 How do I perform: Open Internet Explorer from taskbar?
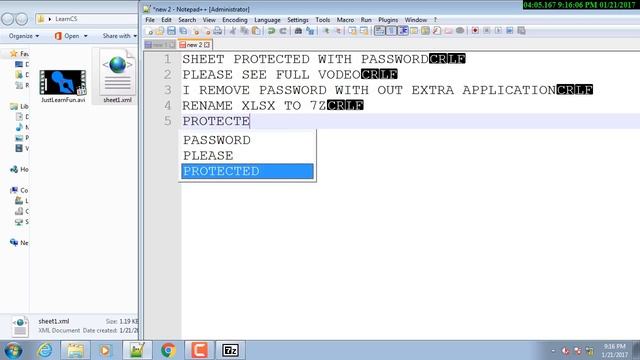tap(45, 350)
